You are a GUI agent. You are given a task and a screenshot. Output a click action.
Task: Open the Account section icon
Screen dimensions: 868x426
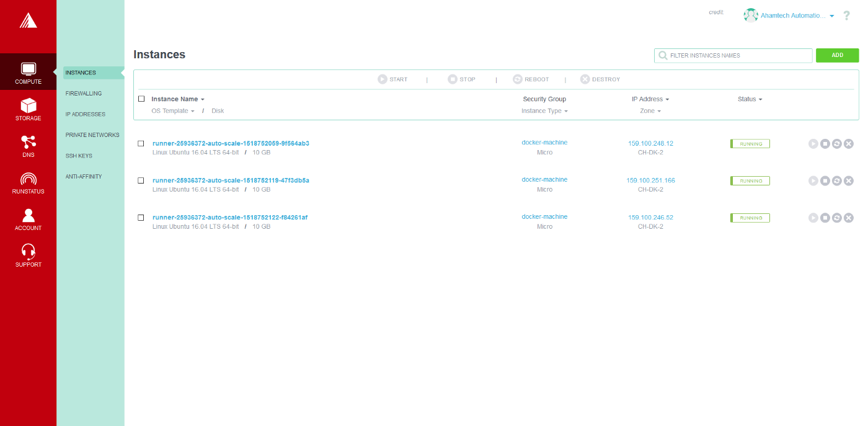pyautogui.click(x=28, y=216)
